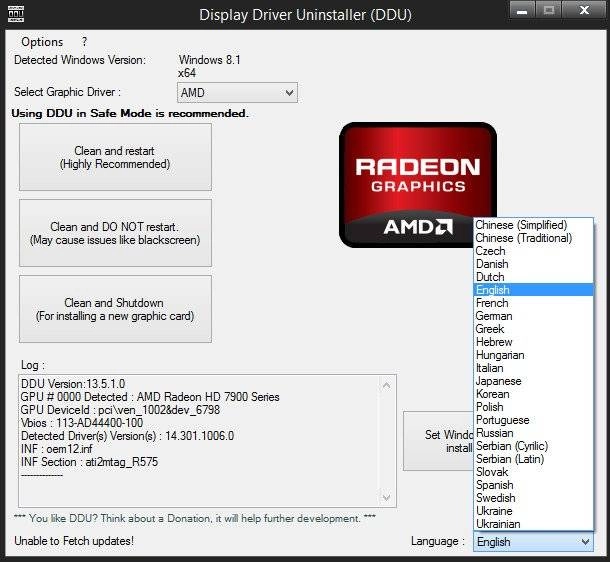The height and width of the screenshot is (562, 610).
Task: Open the Options menu
Action: point(42,42)
